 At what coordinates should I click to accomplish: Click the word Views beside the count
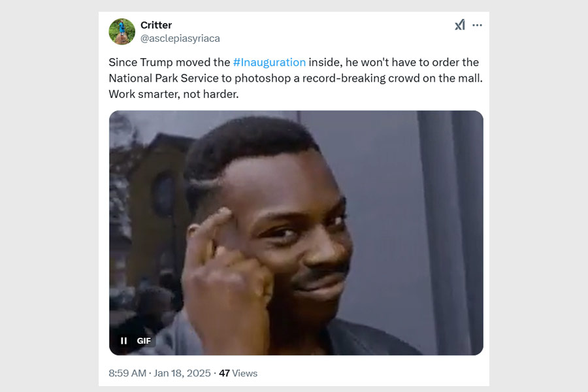tap(245, 373)
